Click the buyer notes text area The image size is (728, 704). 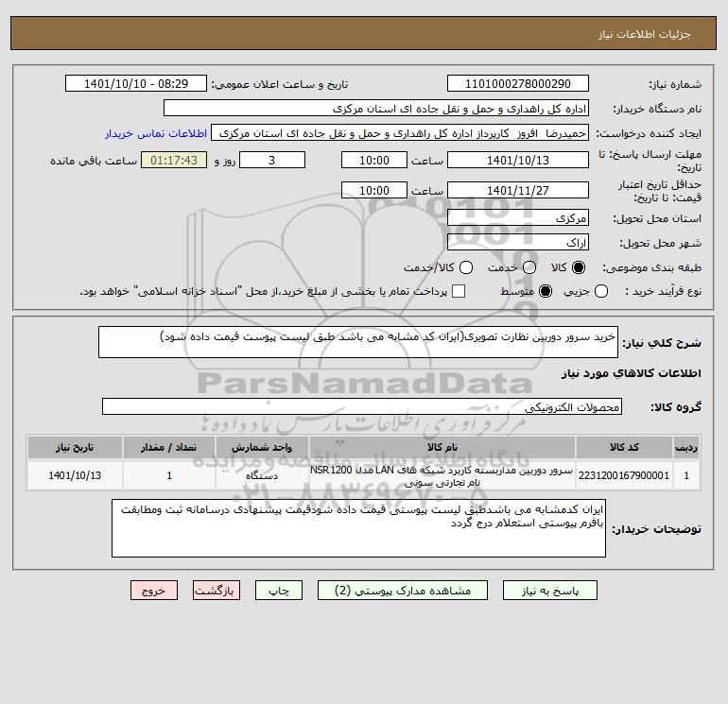pos(358,528)
